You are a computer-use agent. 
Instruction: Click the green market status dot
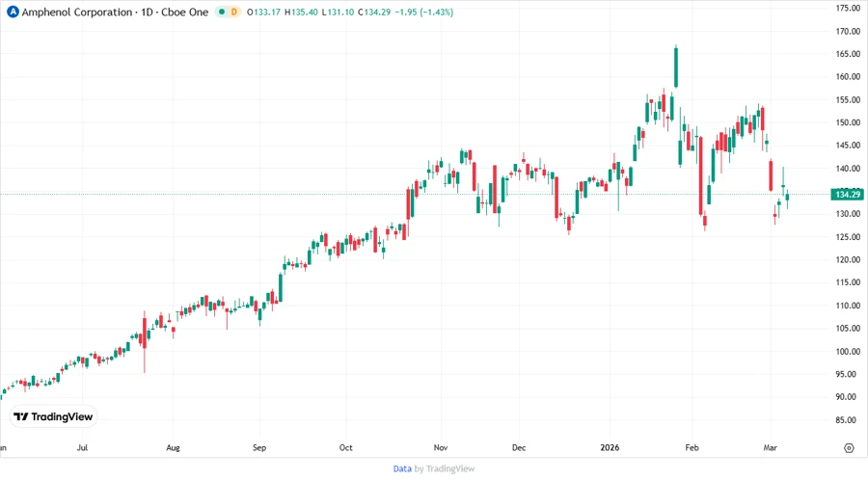222,12
